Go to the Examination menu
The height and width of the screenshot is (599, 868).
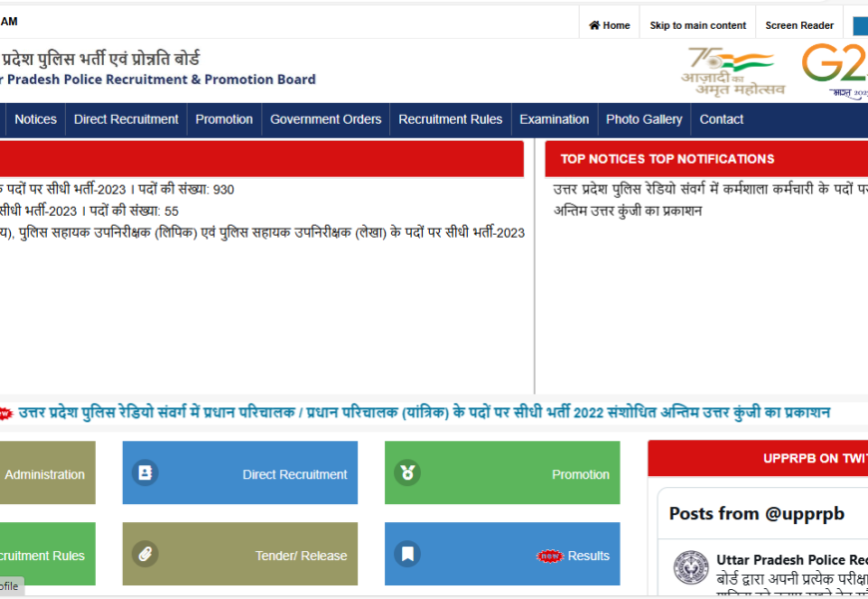click(x=554, y=119)
